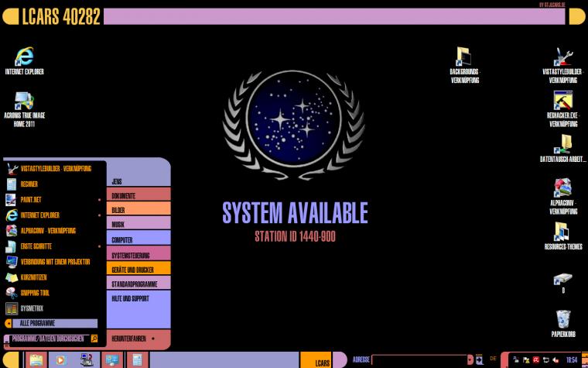Viewport: 588px width, 368px height.
Task: Click show desktop strip at taskbar end
Action: (x=585, y=359)
